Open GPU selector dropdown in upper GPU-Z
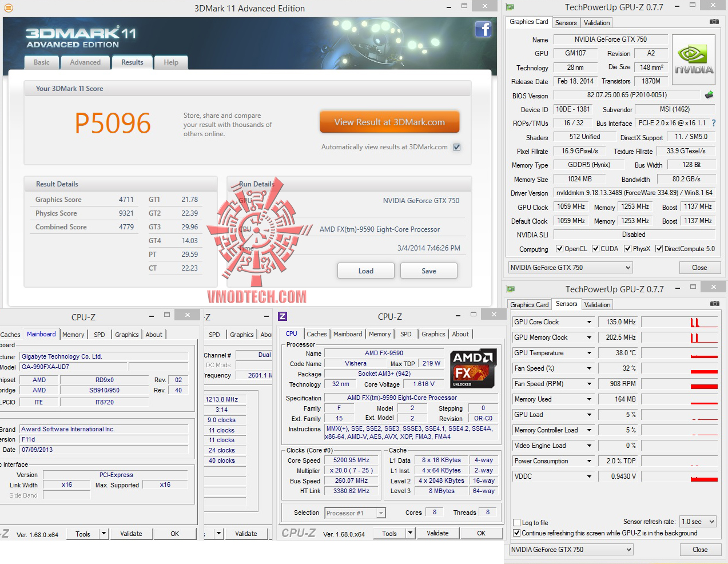The width and height of the screenshot is (728, 564). pos(571,268)
